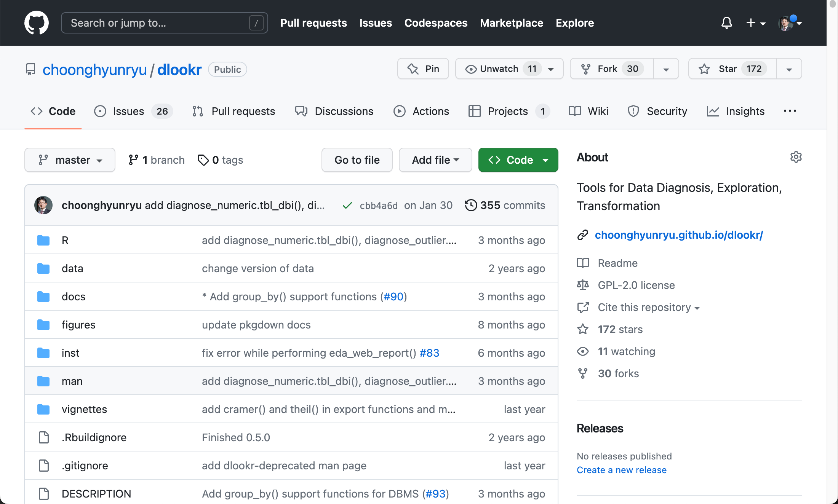Screen dimensions: 838x504
Task: Toggle Unwatch for this repository
Action: 499,69
